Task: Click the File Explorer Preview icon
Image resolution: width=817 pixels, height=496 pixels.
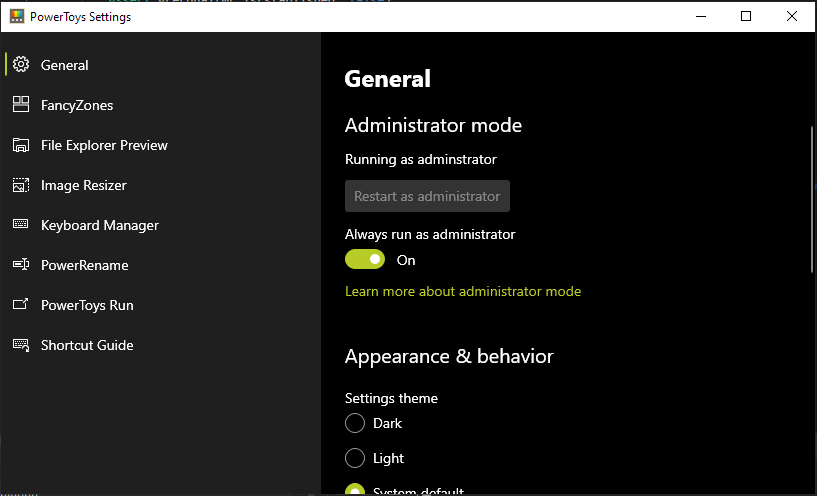Action: (x=21, y=145)
